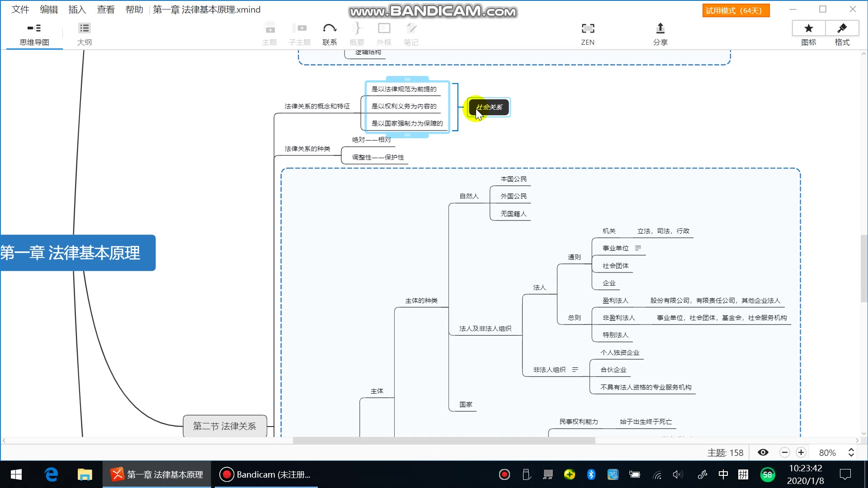Open the 80% zoom level stepper
The height and width of the screenshot is (488, 868).
point(851,453)
